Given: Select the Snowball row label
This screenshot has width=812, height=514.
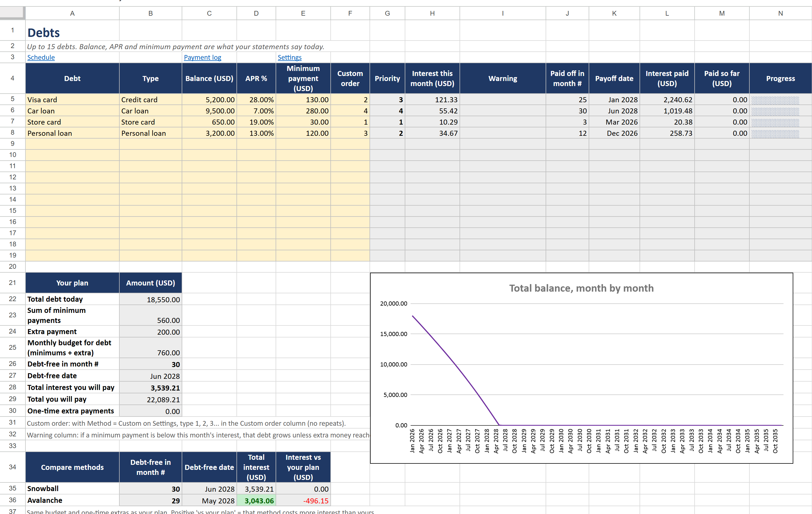Looking at the screenshot, I should 72,488.
